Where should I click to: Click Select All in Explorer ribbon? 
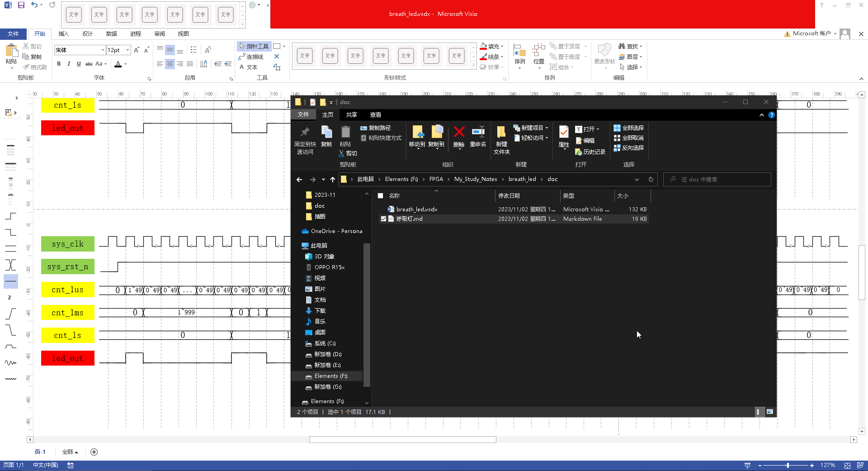(x=628, y=128)
